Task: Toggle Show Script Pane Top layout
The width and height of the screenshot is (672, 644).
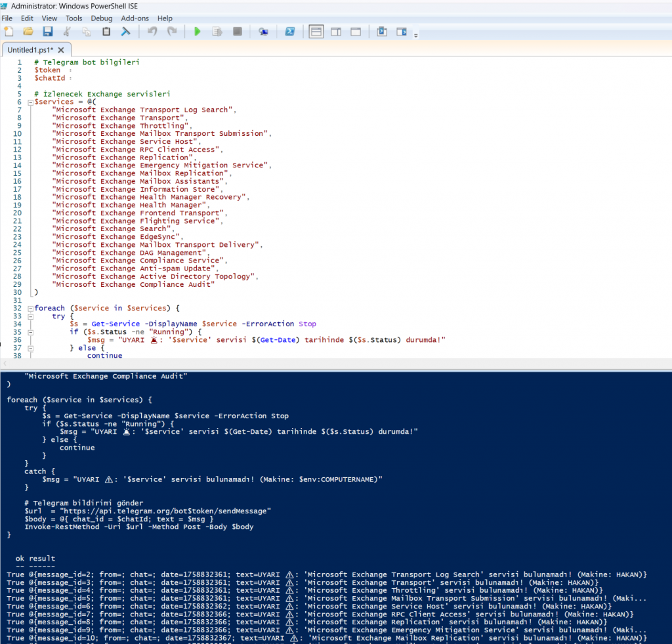Action: (x=316, y=32)
